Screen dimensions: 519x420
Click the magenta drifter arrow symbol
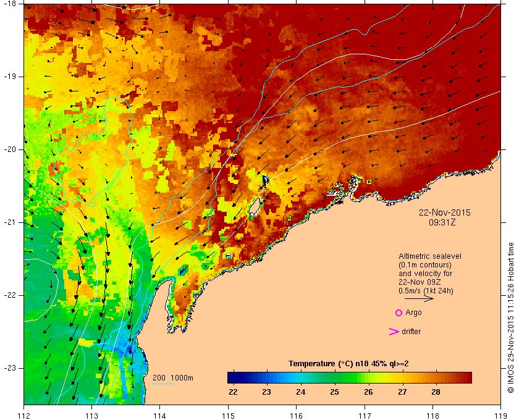tap(394, 332)
